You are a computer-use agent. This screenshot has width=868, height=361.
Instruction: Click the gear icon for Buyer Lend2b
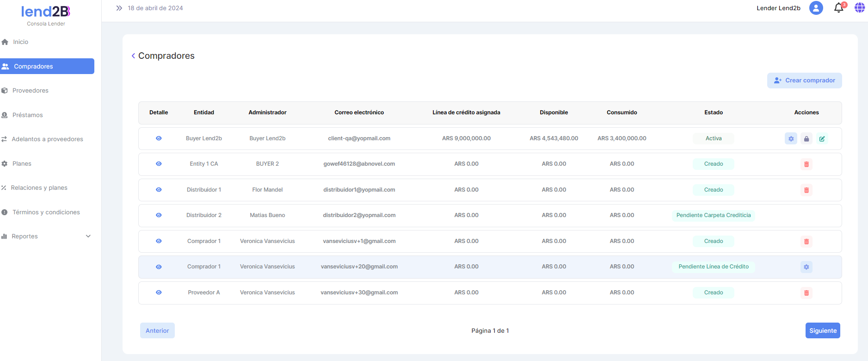click(791, 138)
